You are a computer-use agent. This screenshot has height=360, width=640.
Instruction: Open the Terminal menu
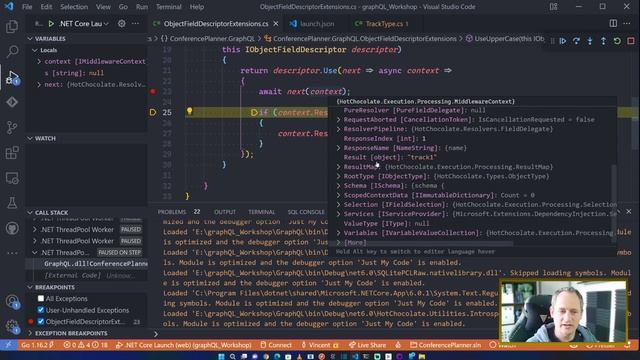click(169, 7)
